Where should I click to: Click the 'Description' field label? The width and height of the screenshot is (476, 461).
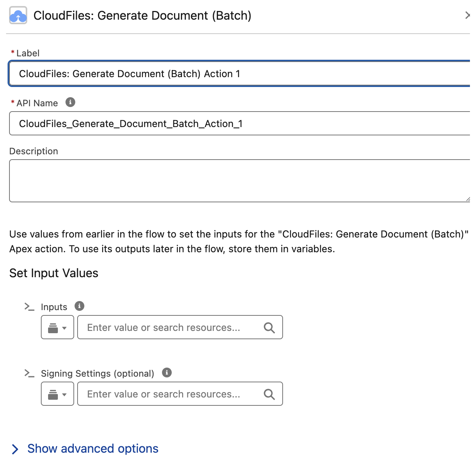(34, 151)
